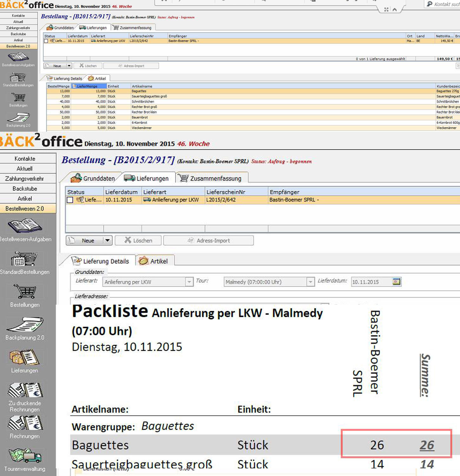
Task: Open Tourenverwaltung truck and map icon
Action: pos(24,456)
